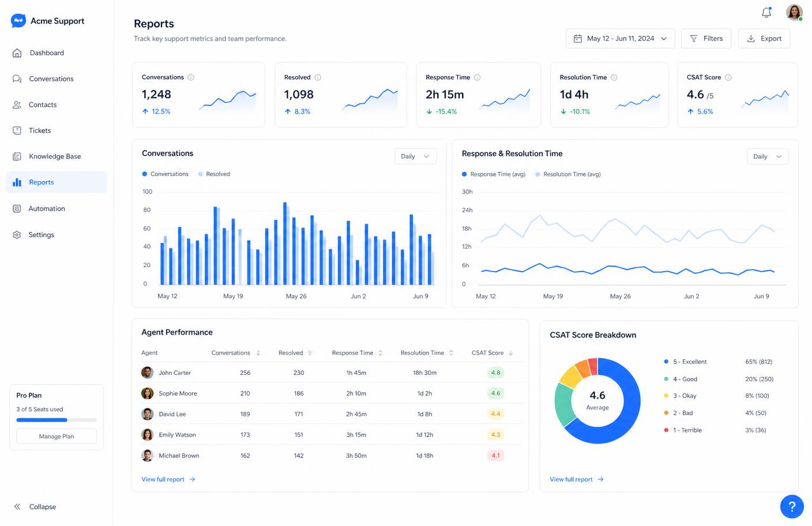Toggle 2 - Bad in CSAT legend
The height and width of the screenshot is (526, 812).
click(x=678, y=413)
